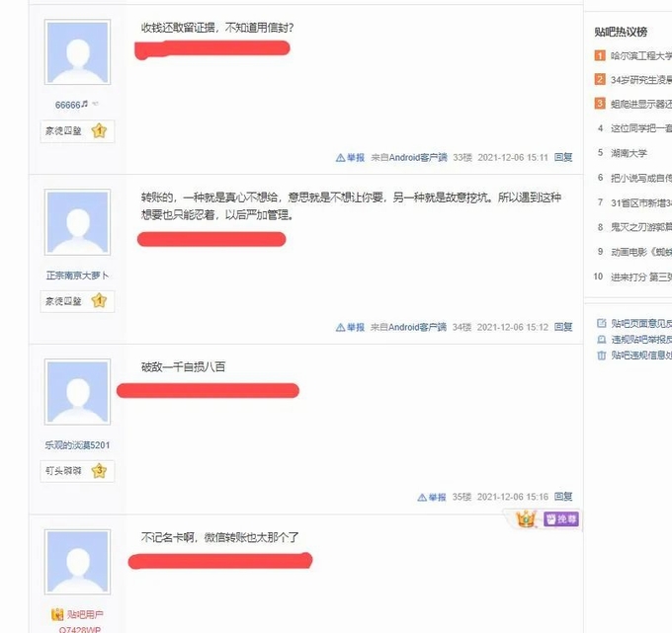Click avatar of 乐观的淡漠5201
The image size is (672, 633).
(77, 392)
